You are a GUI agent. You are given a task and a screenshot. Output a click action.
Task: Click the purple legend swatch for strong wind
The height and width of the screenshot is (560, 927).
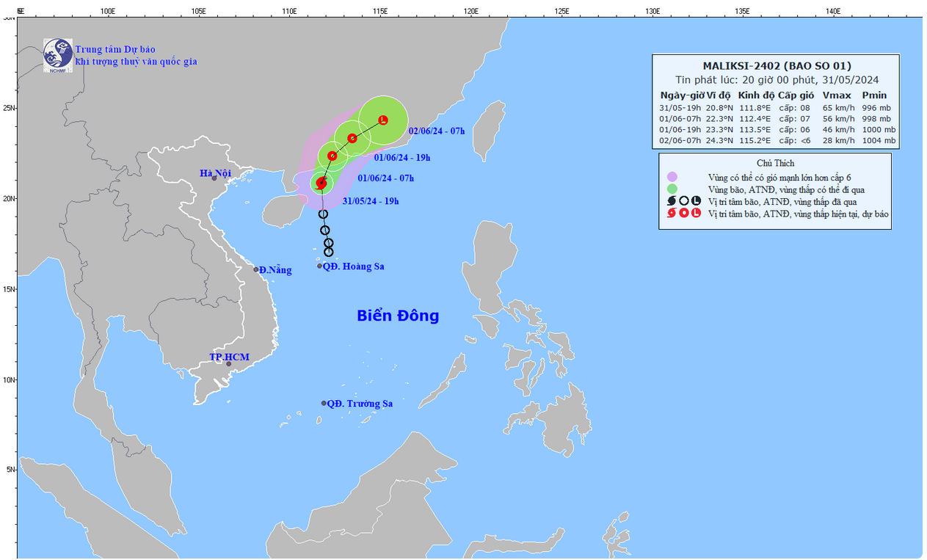[672, 177]
